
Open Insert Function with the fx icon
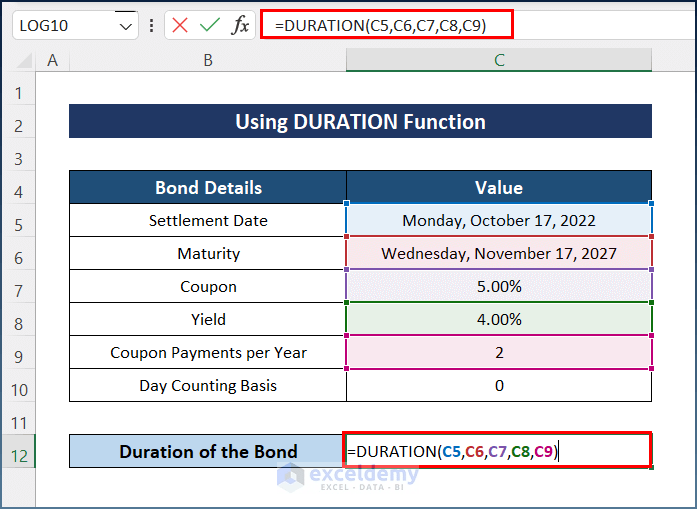tap(240, 25)
